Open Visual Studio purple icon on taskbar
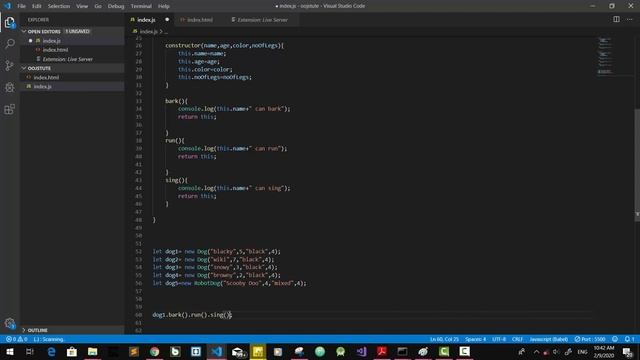640x360 pixels. tap(361, 351)
